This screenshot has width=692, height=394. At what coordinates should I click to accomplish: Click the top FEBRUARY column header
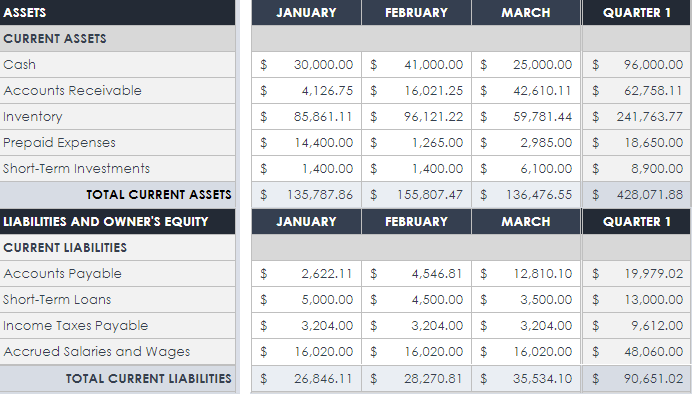click(416, 12)
